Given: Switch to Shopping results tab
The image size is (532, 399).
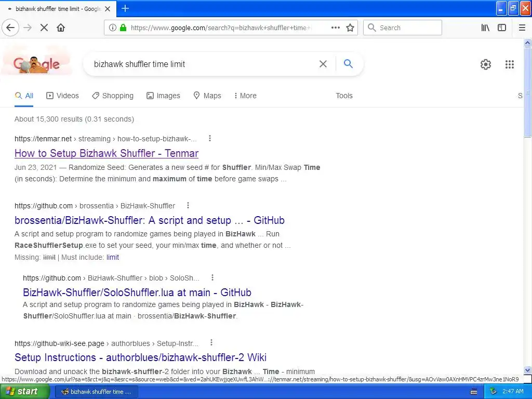Looking at the screenshot, I should tap(113, 96).
